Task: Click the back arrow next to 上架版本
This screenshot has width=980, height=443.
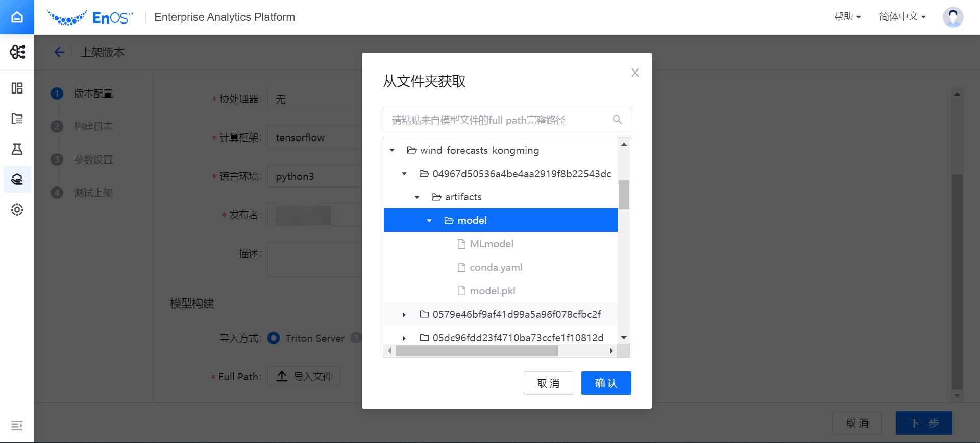Action: pos(59,52)
